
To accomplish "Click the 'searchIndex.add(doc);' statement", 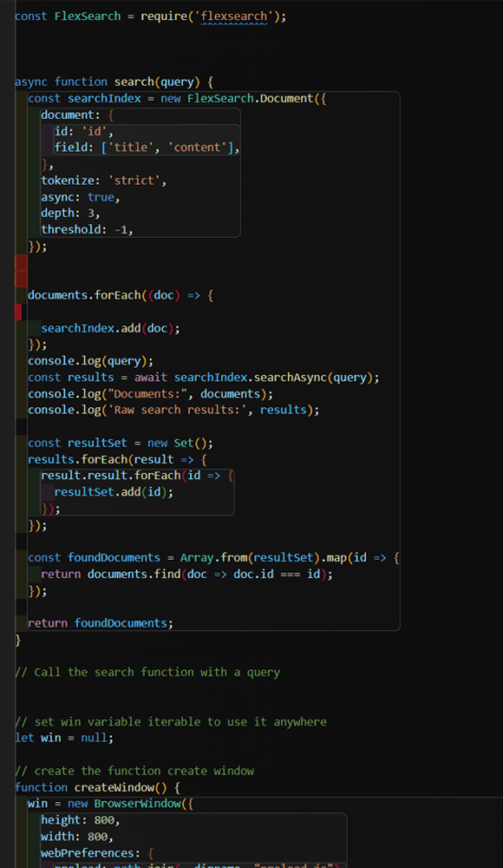I will (x=111, y=328).
